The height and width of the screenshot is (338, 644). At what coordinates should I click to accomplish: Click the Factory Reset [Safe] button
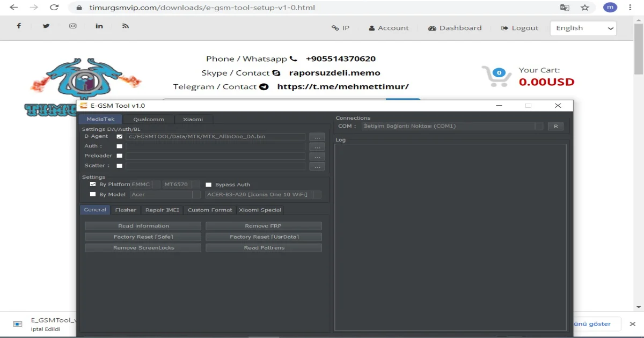pos(143,237)
